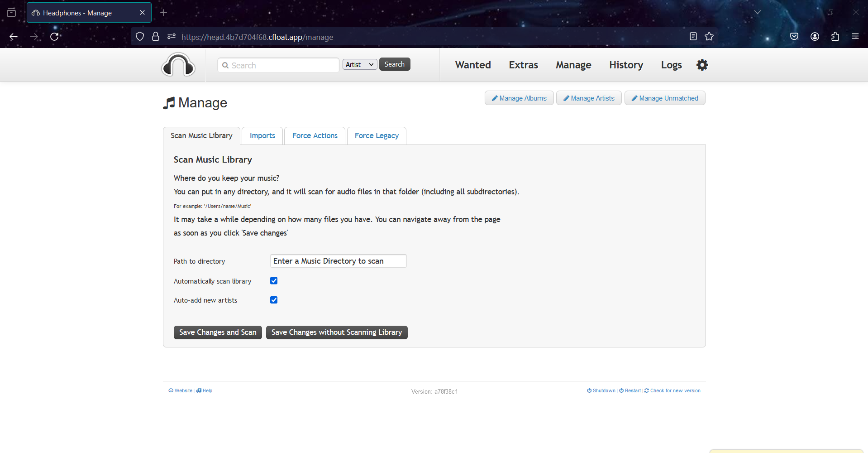Toggle reader view icon
This screenshot has height=453, width=868.
click(693, 37)
